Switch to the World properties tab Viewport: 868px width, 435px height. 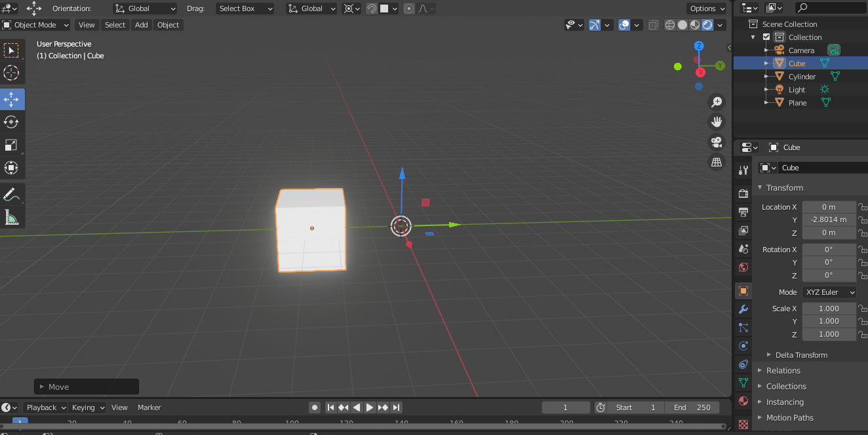[743, 267]
